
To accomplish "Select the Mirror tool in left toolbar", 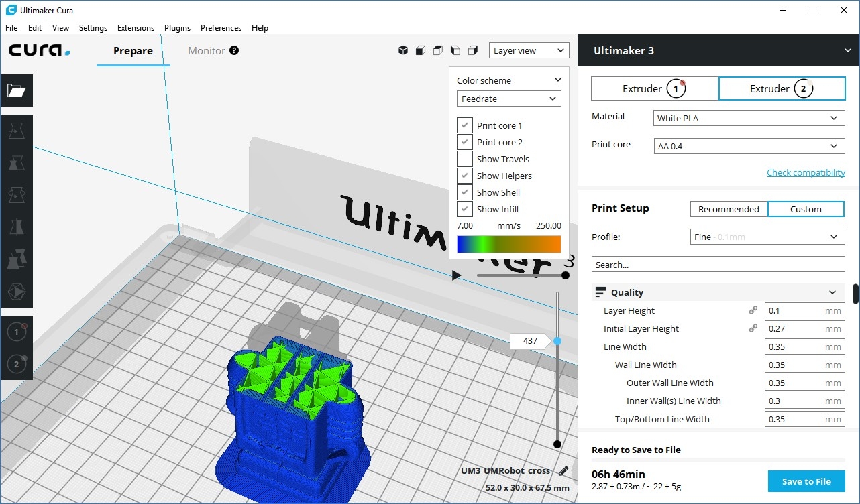I will (x=16, y=227).
